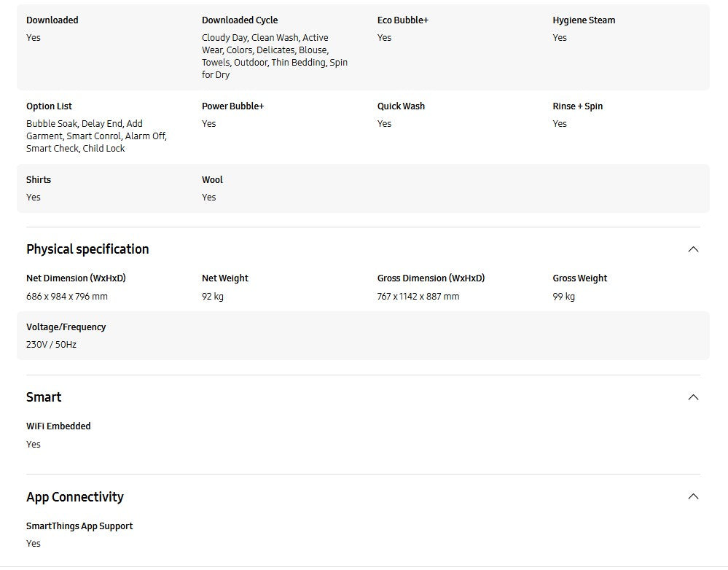728x570 pixels.
Task: Click the Hygiene Steam label
Action: (584, 20)
